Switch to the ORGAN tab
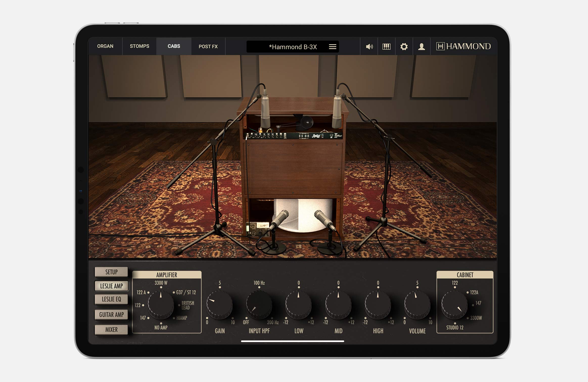The width and height of the screenshot is (588, 382). coord(105,46)
